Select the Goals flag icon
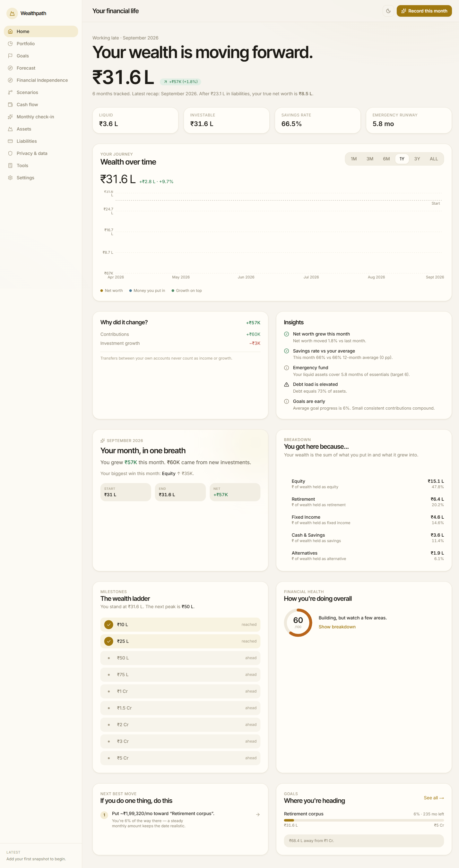The height and width of the screenshot is (868, 459). pos(10,55)
